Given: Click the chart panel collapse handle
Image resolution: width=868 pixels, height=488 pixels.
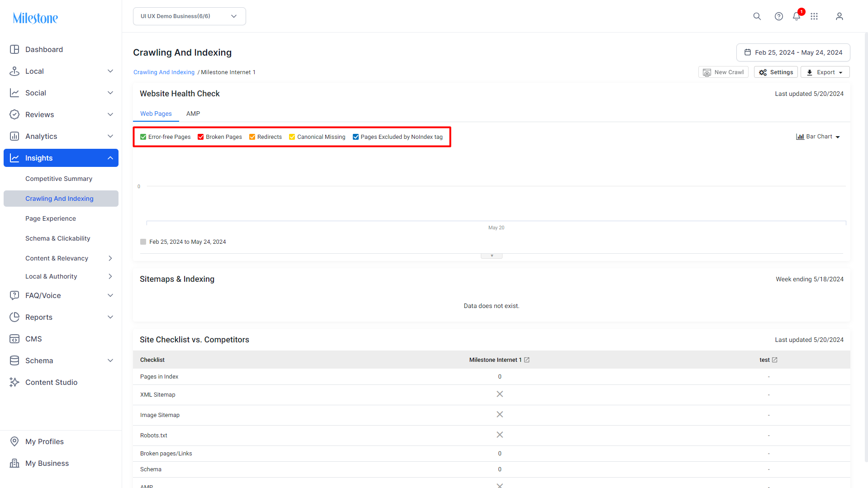Looking at the screenshot, I should tap(492, 256).
